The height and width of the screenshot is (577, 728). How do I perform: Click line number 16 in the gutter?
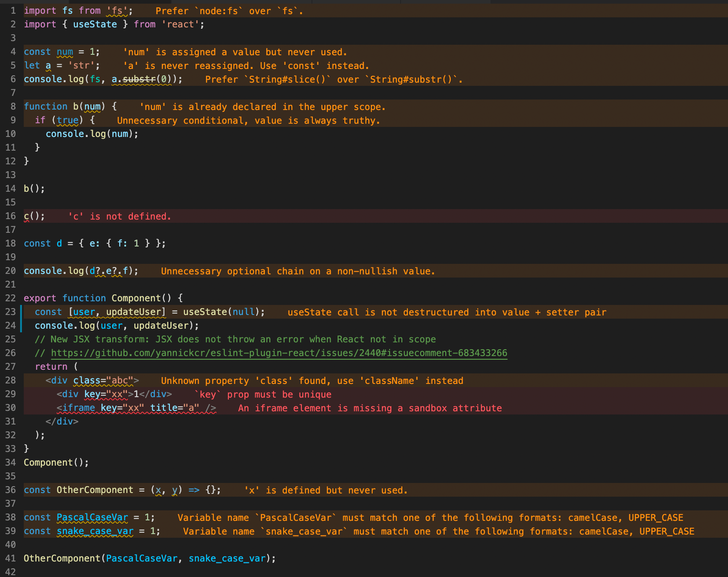[x=11, y=216]
